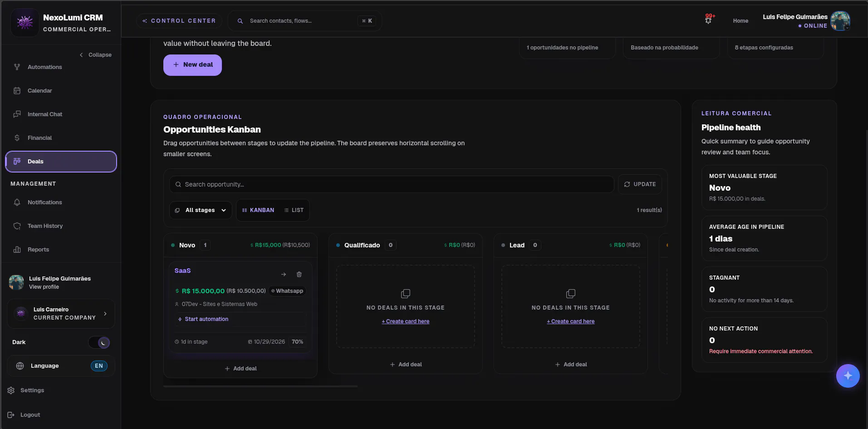Open the Financial menu item
This screenshot has height=429, width=868.
(61, 138)
